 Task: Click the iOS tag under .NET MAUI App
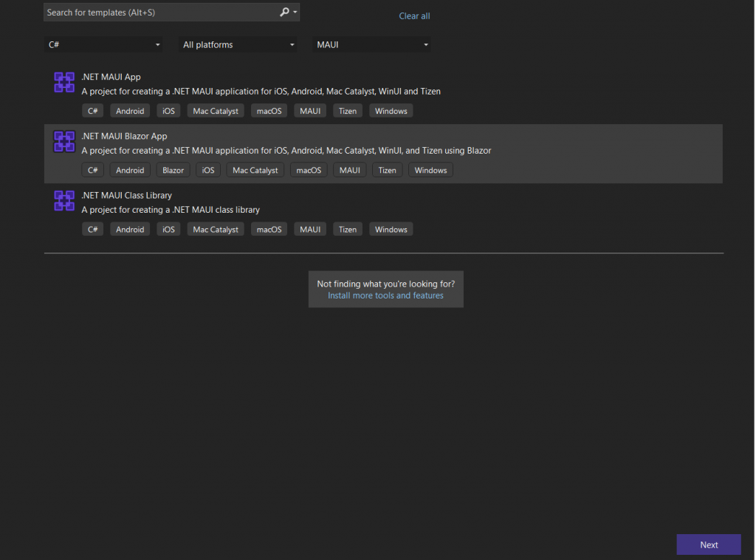pos(168,111)
